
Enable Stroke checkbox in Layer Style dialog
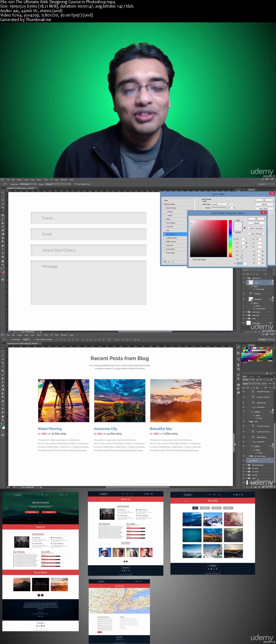[165, 219]
